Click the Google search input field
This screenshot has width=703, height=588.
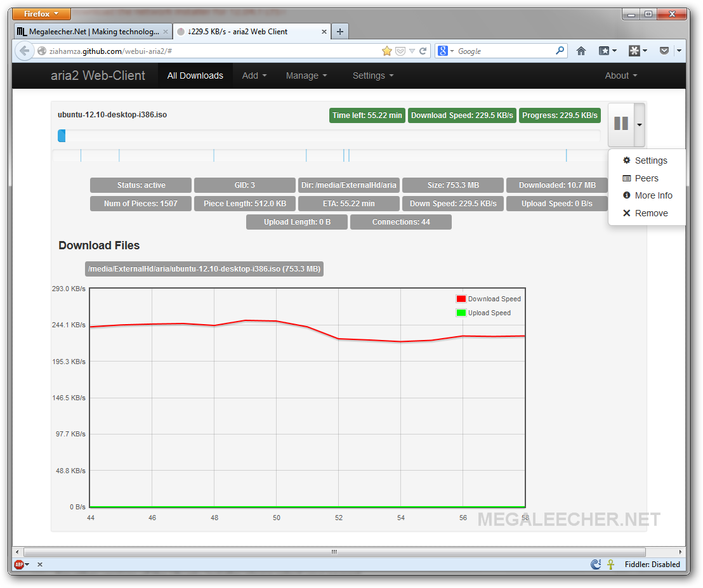(504, 51)
